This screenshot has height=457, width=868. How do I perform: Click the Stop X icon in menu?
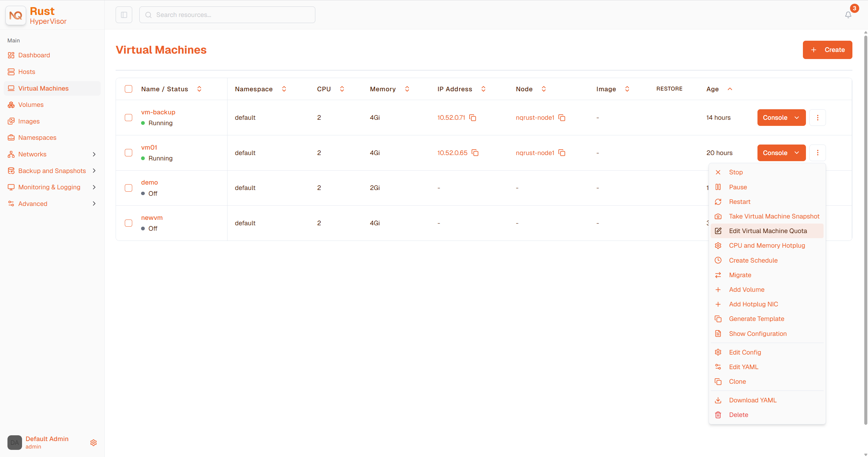click(x=718, y=172)
